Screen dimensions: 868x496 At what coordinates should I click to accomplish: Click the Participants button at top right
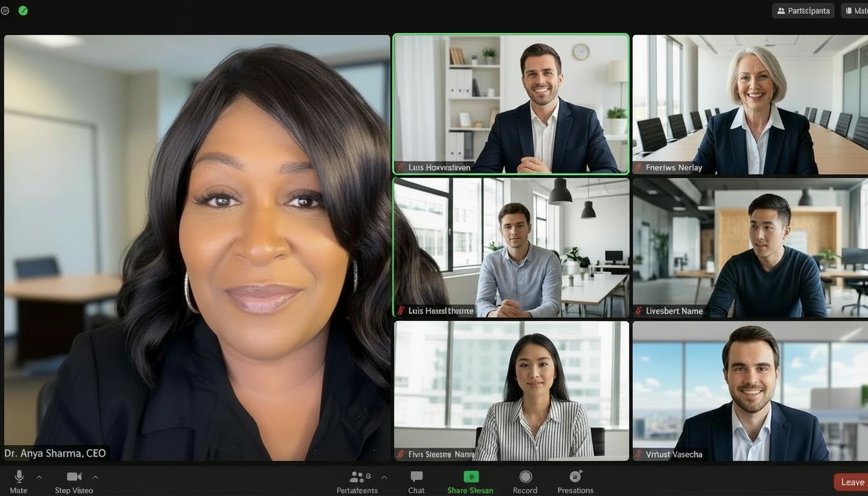(x=803, y=11)
